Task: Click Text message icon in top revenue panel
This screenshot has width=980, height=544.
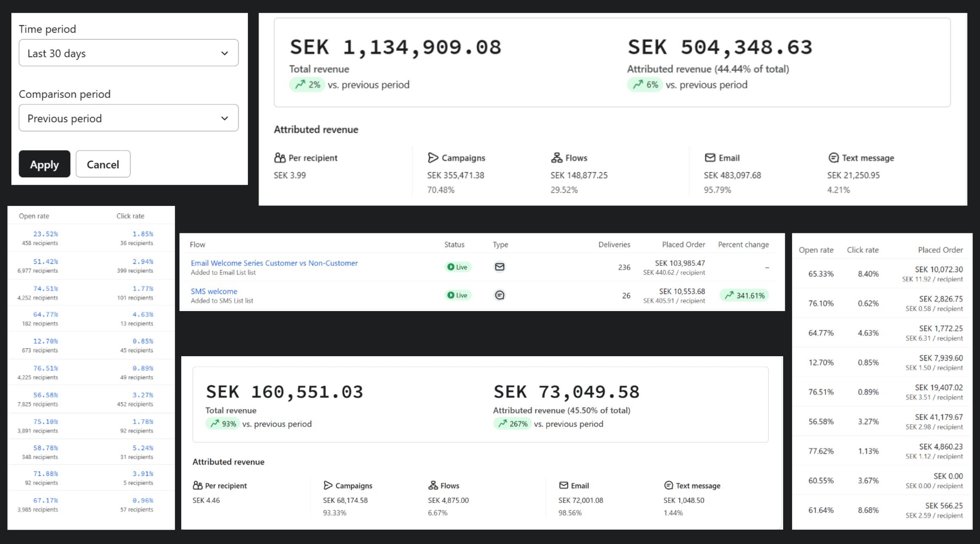Action: [x=833, y=158]
